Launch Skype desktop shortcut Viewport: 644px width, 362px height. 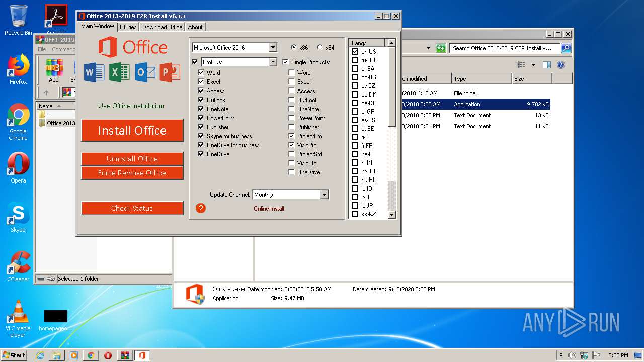tap(18, 218)
